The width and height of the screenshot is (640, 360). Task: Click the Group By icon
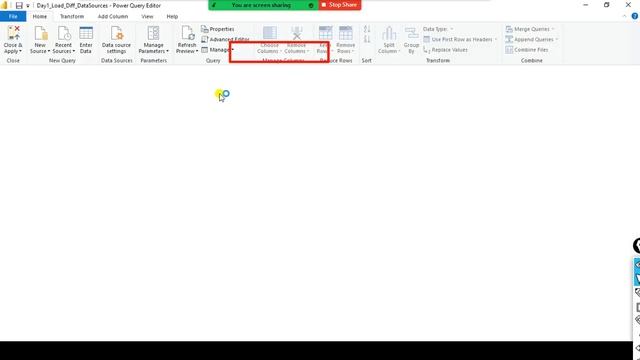[x=411, y=33]
